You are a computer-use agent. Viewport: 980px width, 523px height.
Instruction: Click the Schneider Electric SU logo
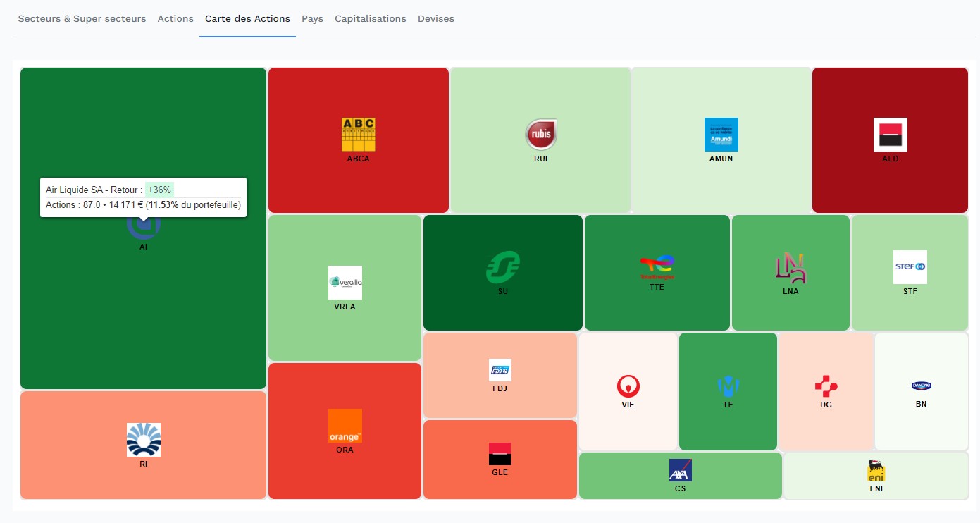point(503,268)
